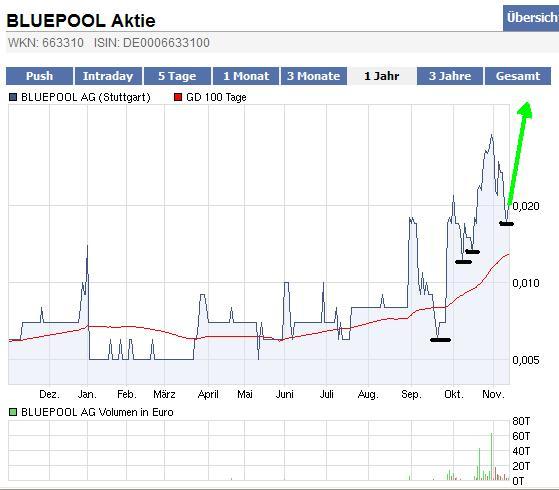Click the Jan. month label
Viewport: 559px width, 490px height.
(x=87, y=394)
